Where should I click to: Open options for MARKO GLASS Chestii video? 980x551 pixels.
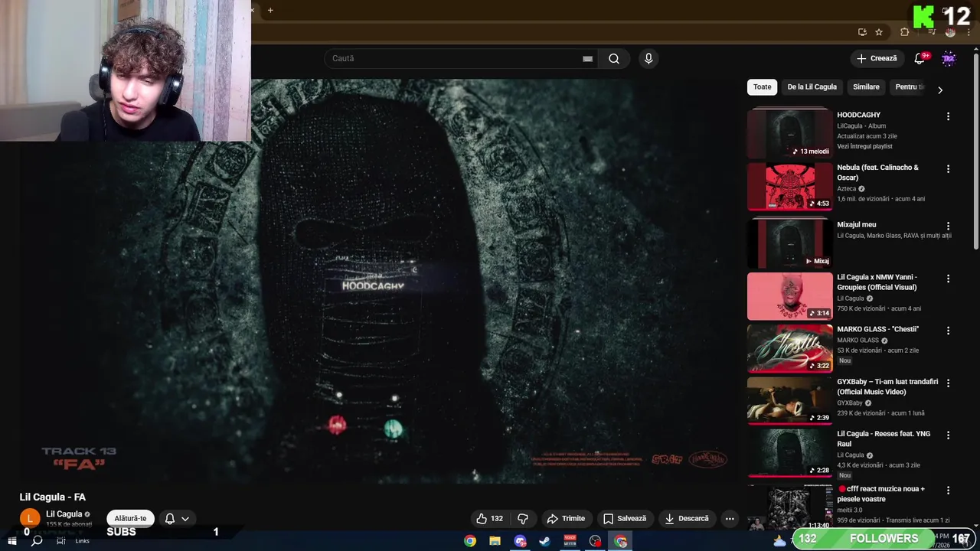[948, 331]
